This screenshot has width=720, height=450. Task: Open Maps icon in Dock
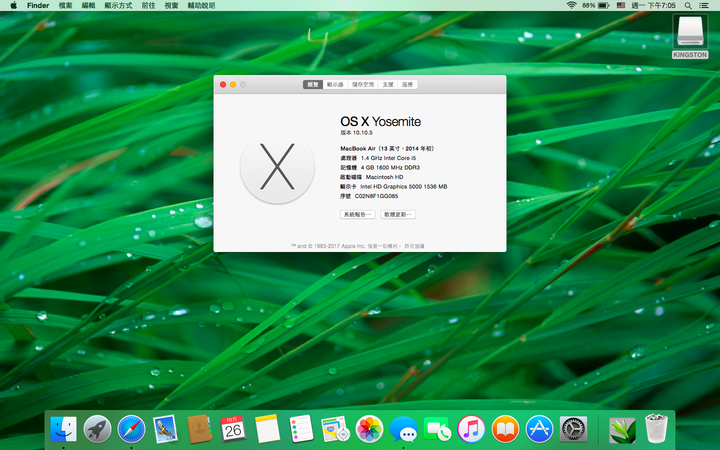click(x=335, y=429)
